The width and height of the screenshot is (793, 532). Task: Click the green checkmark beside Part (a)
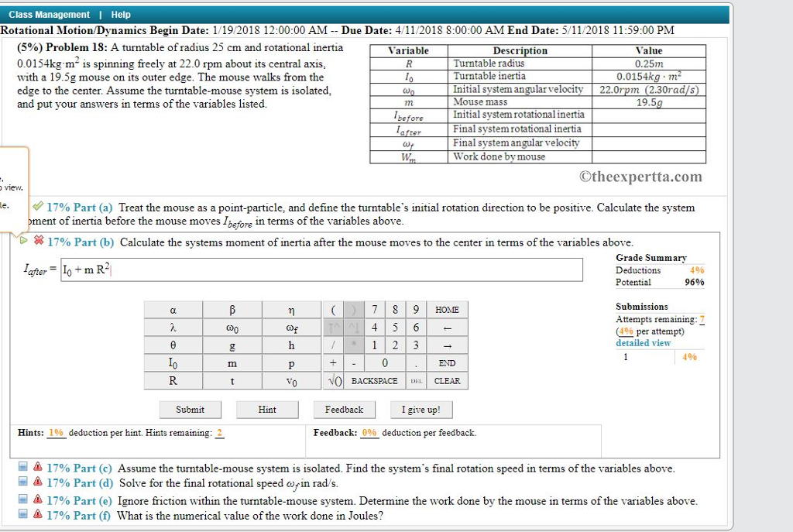pos(38,207)
